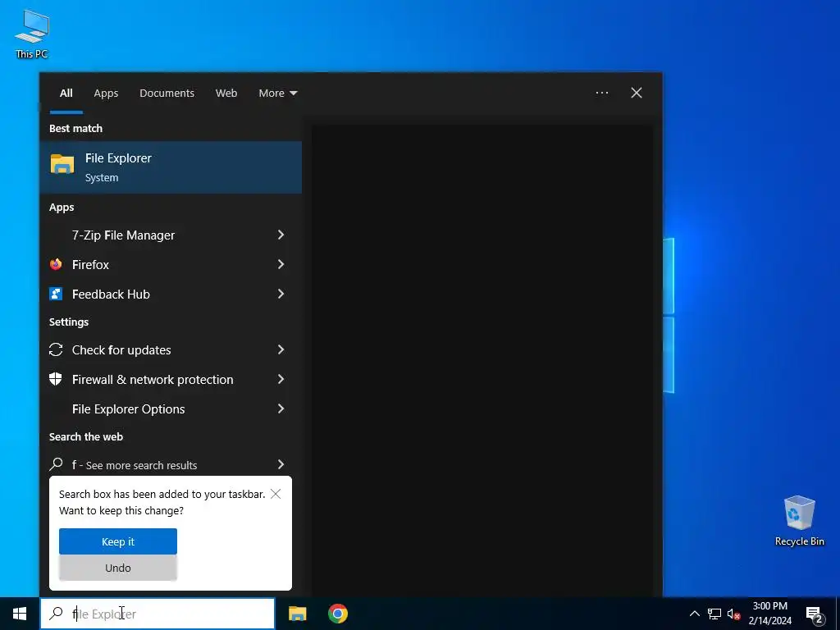Expand Firewall & network protection arrow

[281, 379]
